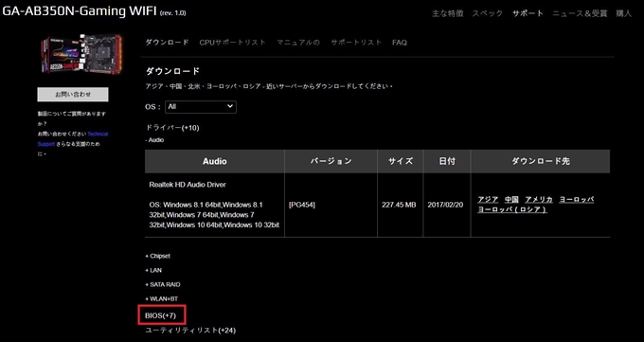Download the audio driver from ヨーロッパ server

click(x=577, y=200)
